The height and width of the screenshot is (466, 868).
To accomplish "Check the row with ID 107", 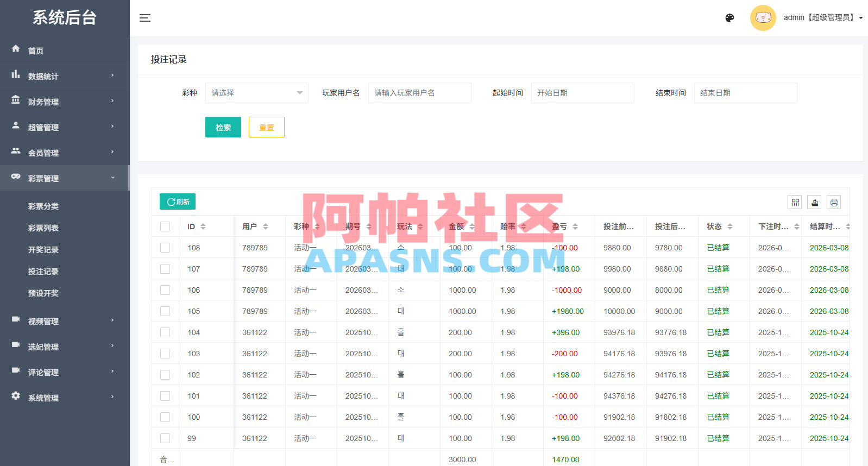I will (x=165, y=269).
